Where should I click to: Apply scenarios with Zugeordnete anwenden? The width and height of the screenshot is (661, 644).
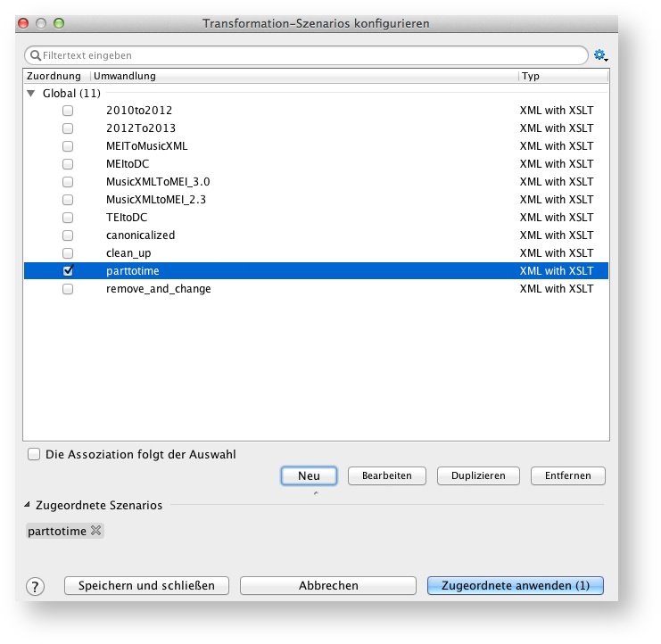point(515,586)
